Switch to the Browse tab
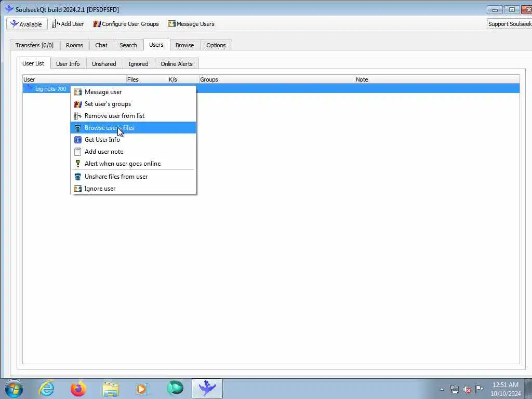This screenshot has height=399, width=532. (184, 45)
